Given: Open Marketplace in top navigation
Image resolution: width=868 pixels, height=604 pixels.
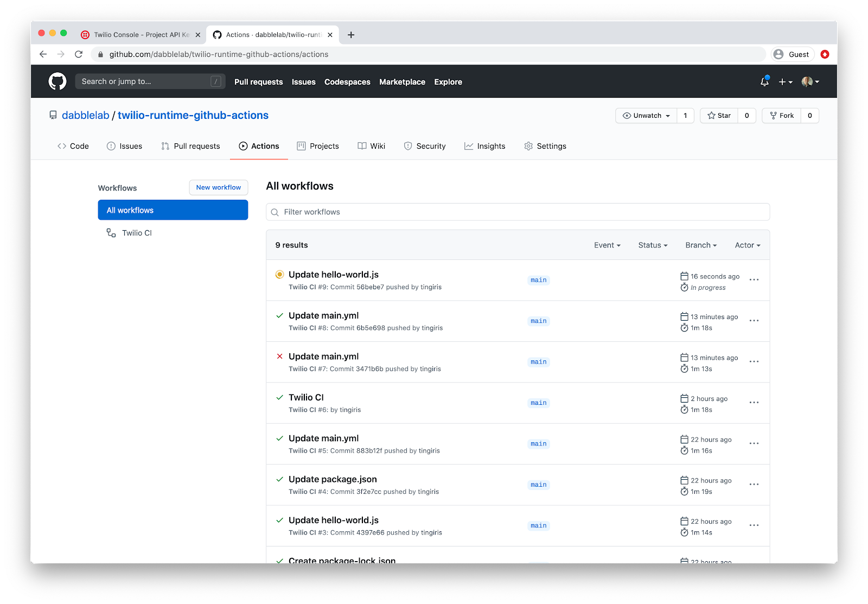Looking at the screenshot, I should [x=402, y=82].
